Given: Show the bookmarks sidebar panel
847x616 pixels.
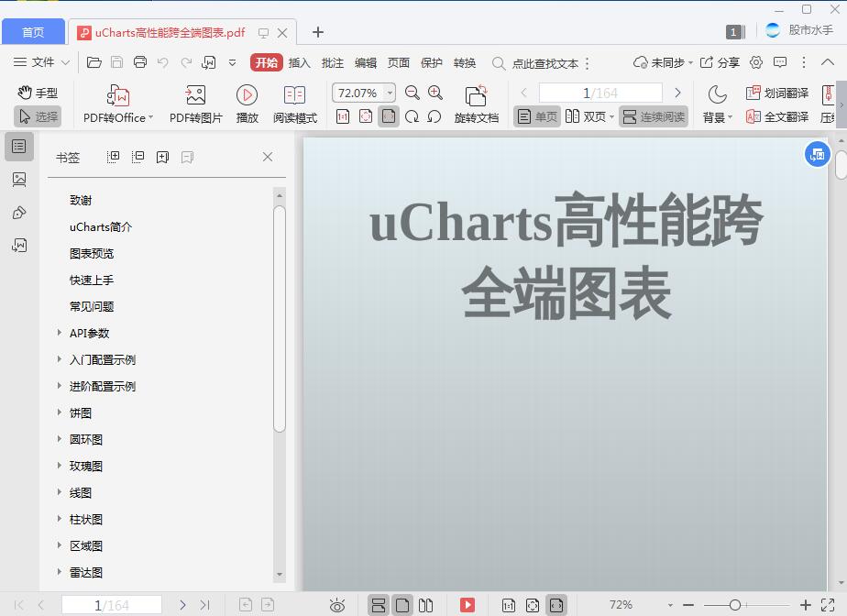Looking at the screenshot, I should click(x=19, y=147).
